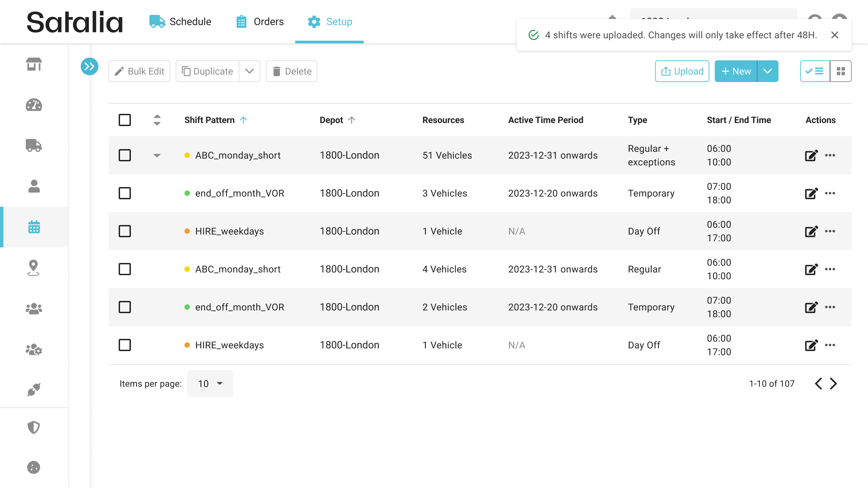Switch to the Orders tab
The height and width of the screenshot is (488, 868).
(260, 22)
